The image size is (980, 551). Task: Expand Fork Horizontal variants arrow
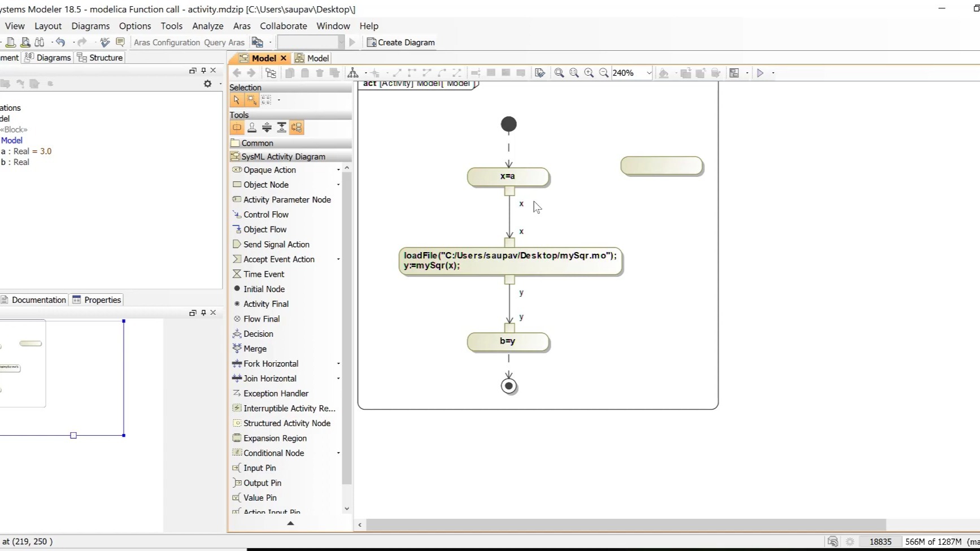click(x=338, y=364)
